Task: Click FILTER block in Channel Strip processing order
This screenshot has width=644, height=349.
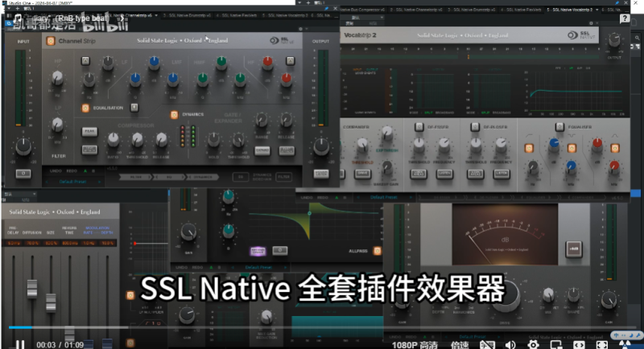Action: click(136, 177)
